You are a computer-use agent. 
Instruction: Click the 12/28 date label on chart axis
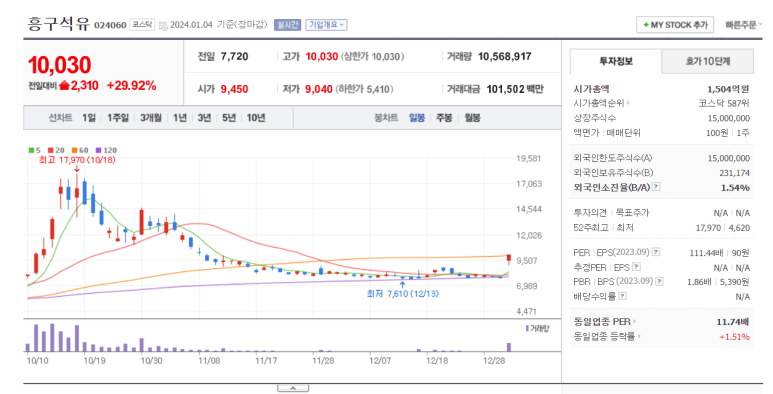[x=494, y=361]
